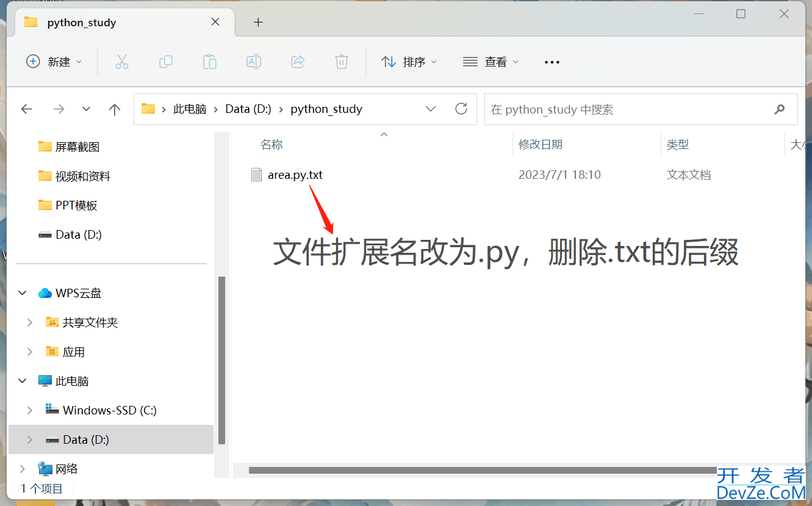Screen dimensions: 812x506
Task: Click the Delete trash can icon
Action: [342, 62]
